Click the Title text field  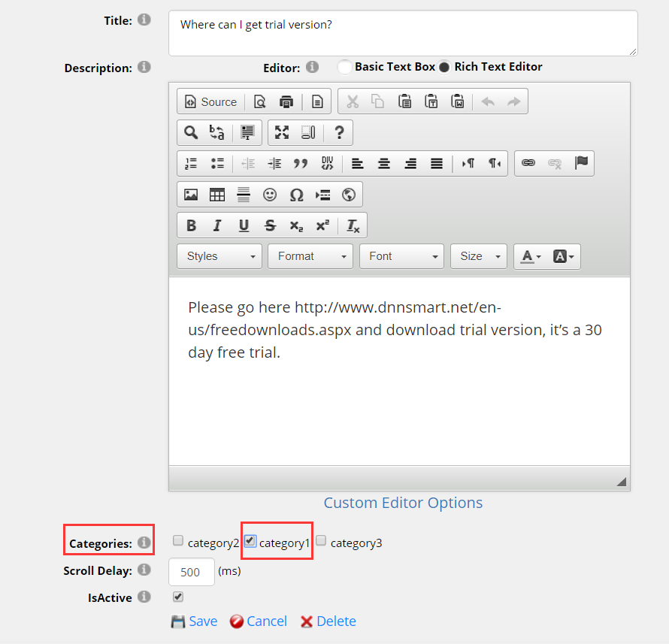403,33
